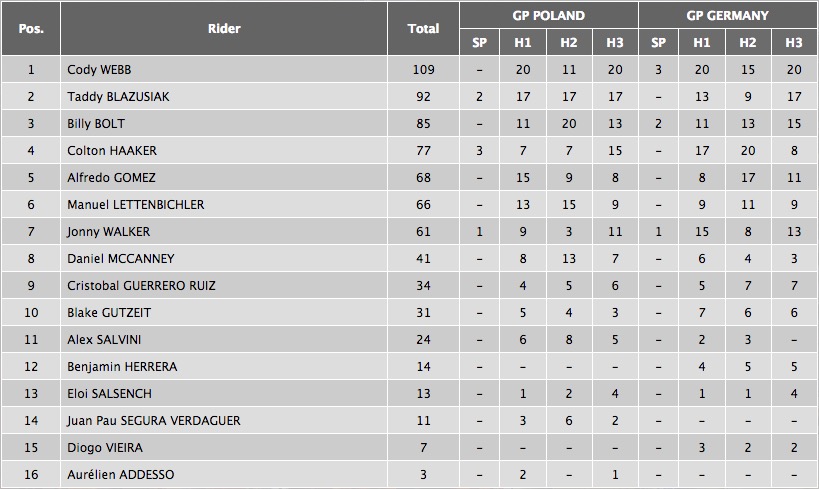Image resolution: width=819 pixels, height=489 pixels.
Task: Click Cody Webb's total of 109
Action: coord(423,70)
